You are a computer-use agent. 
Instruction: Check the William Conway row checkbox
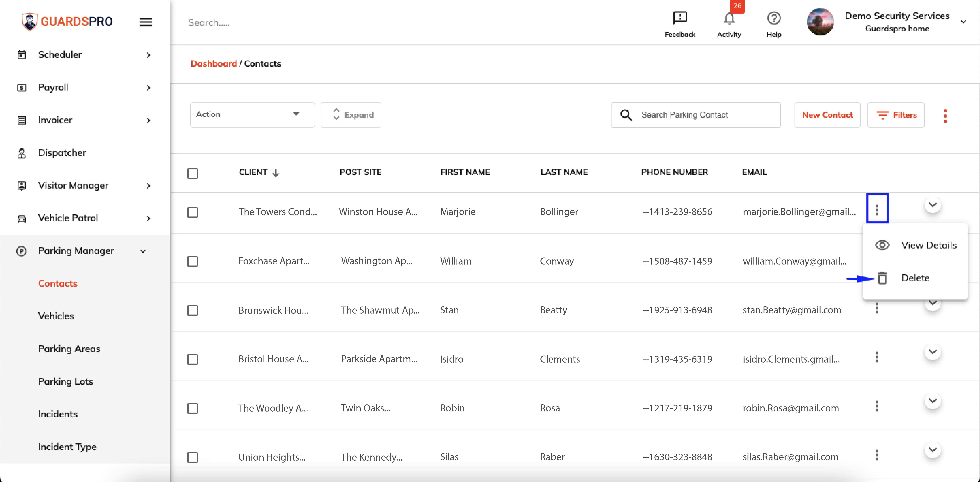[193, 261]
